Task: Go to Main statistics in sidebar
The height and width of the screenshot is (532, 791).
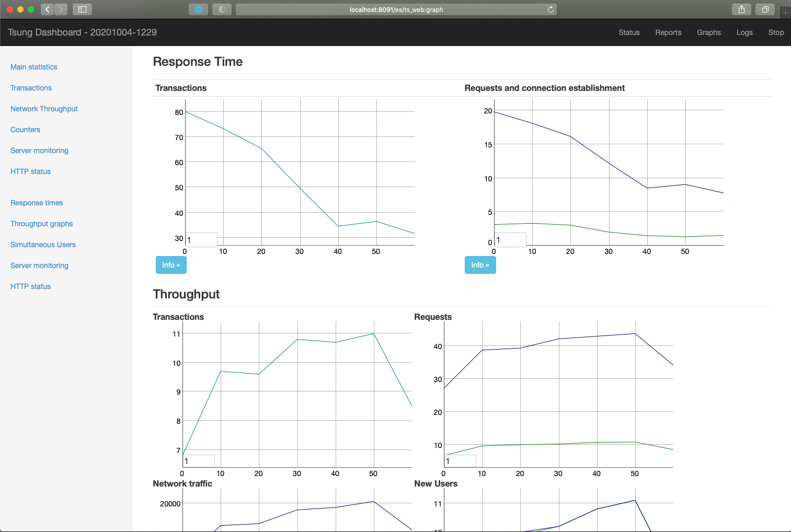Action: coord(34,67)
